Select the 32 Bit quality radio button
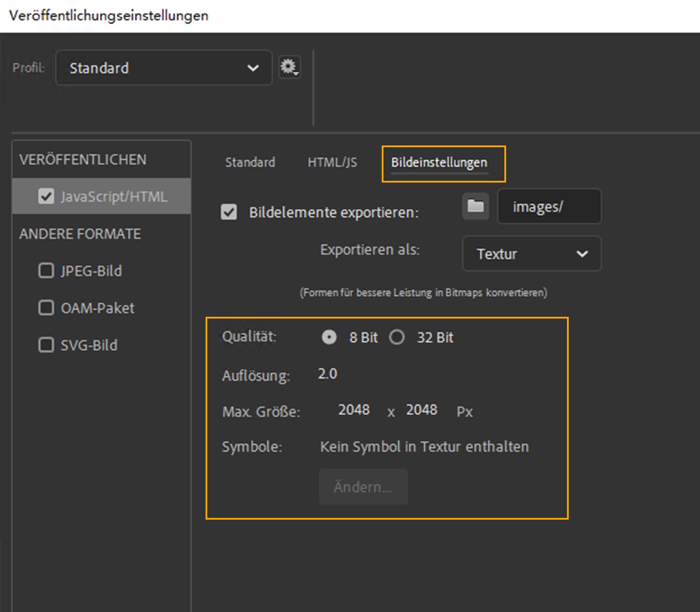 click(x=397, y=338)
